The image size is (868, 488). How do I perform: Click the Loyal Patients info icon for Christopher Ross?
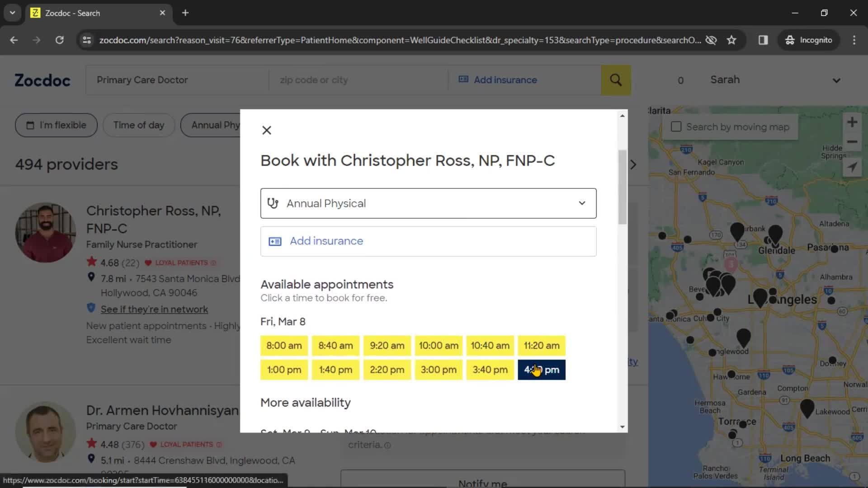pyautogui.click(x=213, y=263)
